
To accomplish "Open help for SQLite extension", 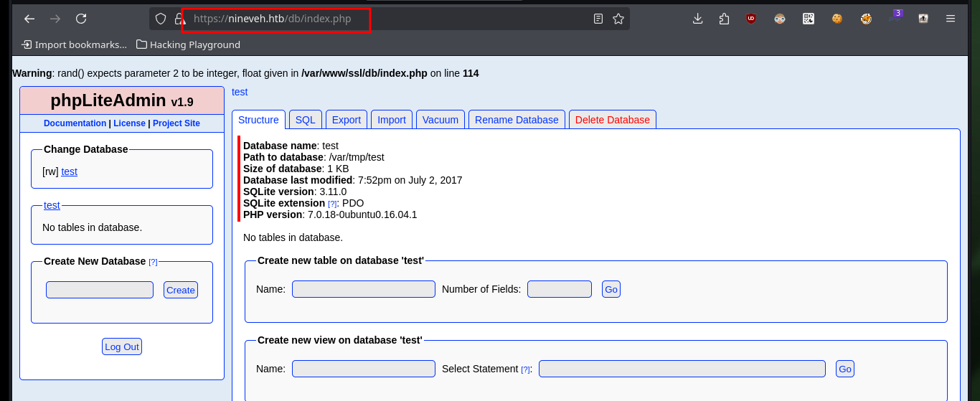I will pyautogui.click(x=332, y=204).
